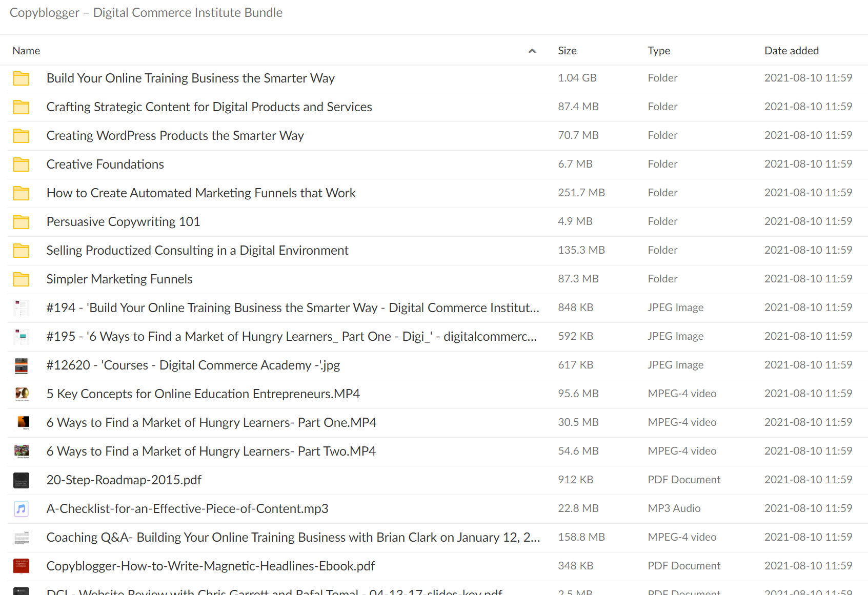The height and width of the screenshot is (595, 868).
Task: Open 5 Key Concepts for Online Education Entrepreneurs.MP4
Action: (203, 394)
